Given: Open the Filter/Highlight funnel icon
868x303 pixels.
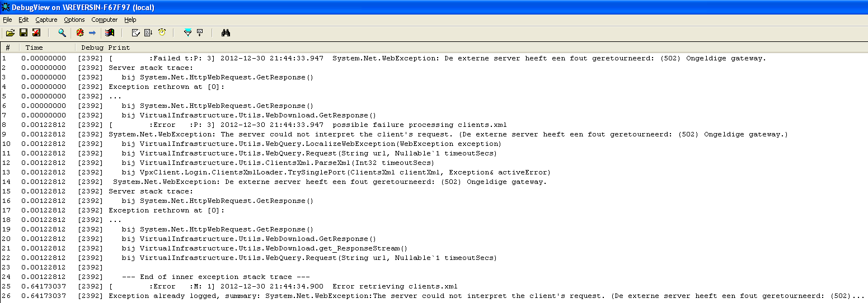Looking at the screenshot, I should point(187,33).
